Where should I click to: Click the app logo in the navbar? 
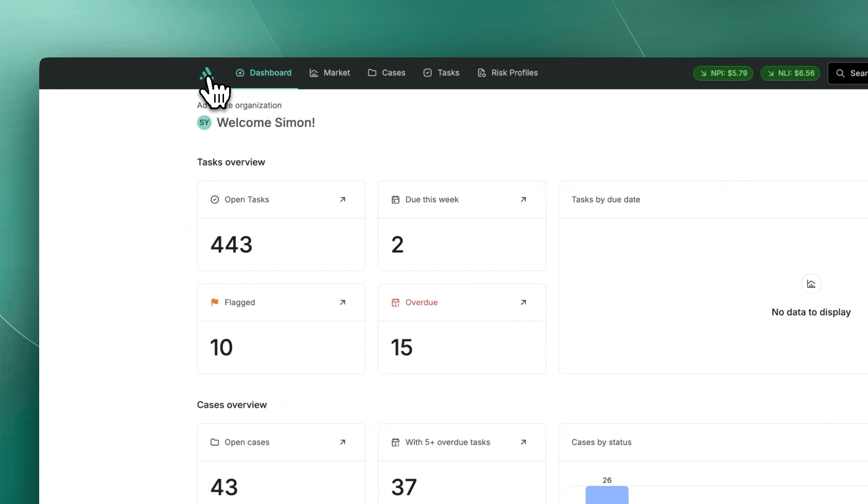(206, 73)
